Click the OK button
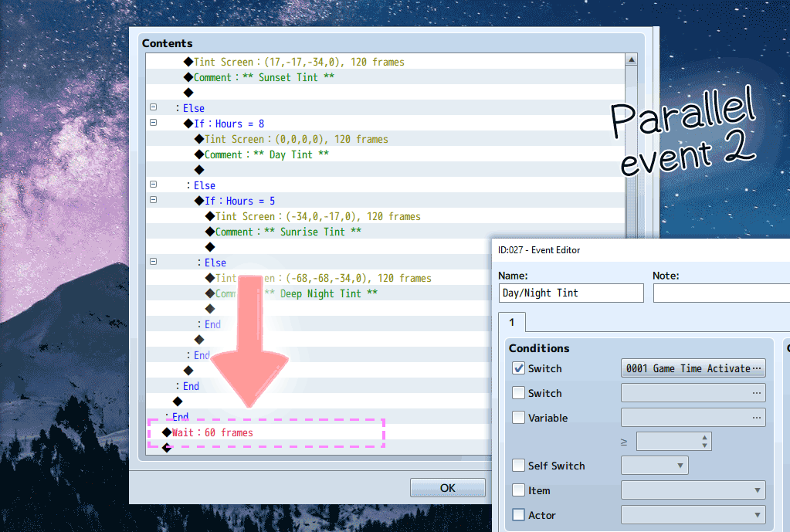Screen dimensions: 790x532 [x=447, y=487]
